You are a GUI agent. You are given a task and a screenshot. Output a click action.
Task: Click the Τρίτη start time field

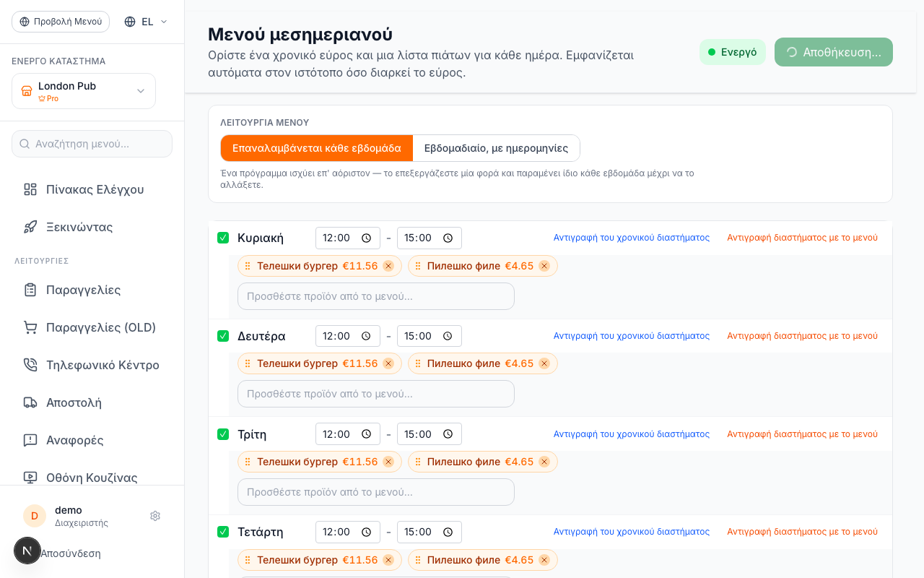(348, 434)
